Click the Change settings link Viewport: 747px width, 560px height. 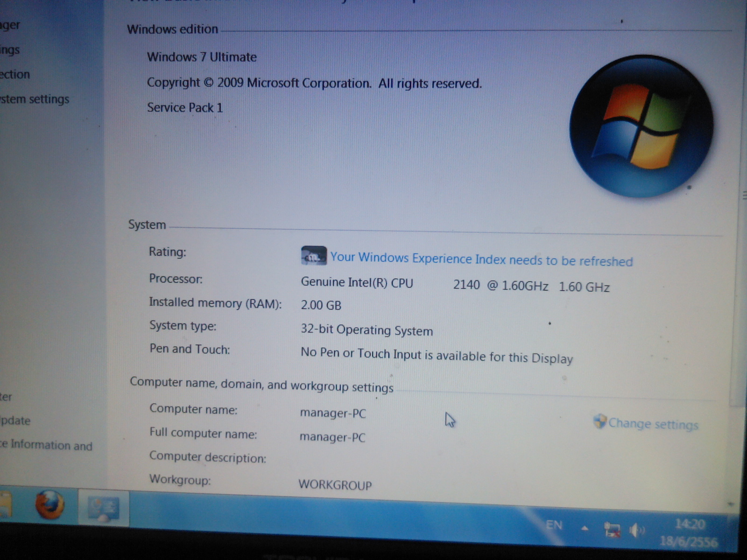[653, 424]
